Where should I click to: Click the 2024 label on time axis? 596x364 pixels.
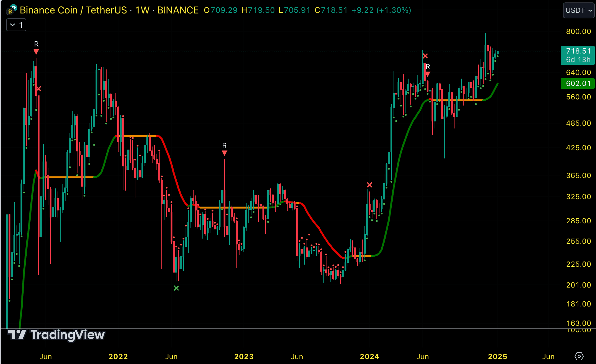pos(369,357)
